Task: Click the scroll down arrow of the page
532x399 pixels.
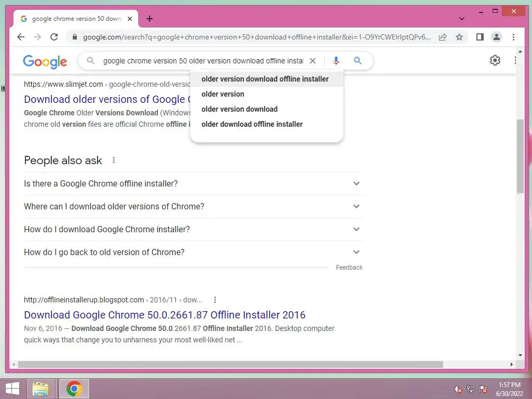Action: pos(520,355)
